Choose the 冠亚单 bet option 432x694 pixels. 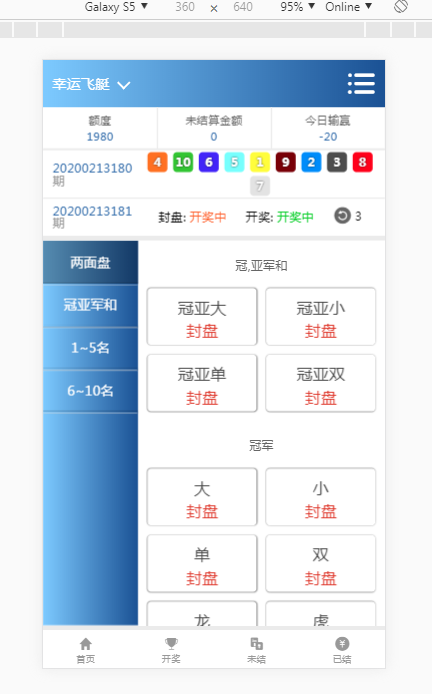tap(202, 383)
